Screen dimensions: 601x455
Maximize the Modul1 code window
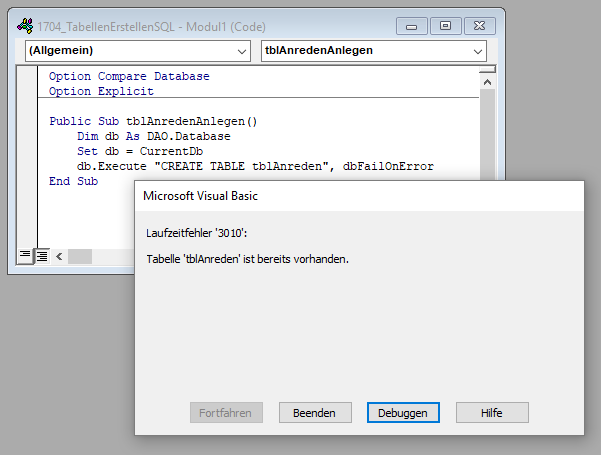pos(445,24)
